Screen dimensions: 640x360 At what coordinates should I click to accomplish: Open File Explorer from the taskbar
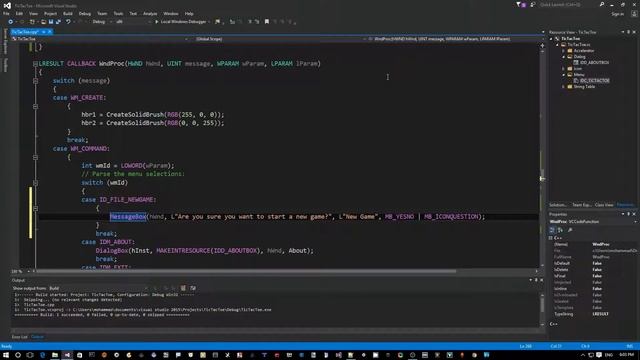[x=55, y=355]
